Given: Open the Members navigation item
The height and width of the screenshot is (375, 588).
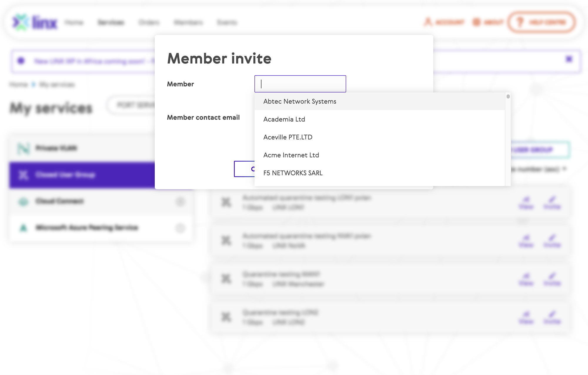Looking at the screenshot, I should 188,22.
